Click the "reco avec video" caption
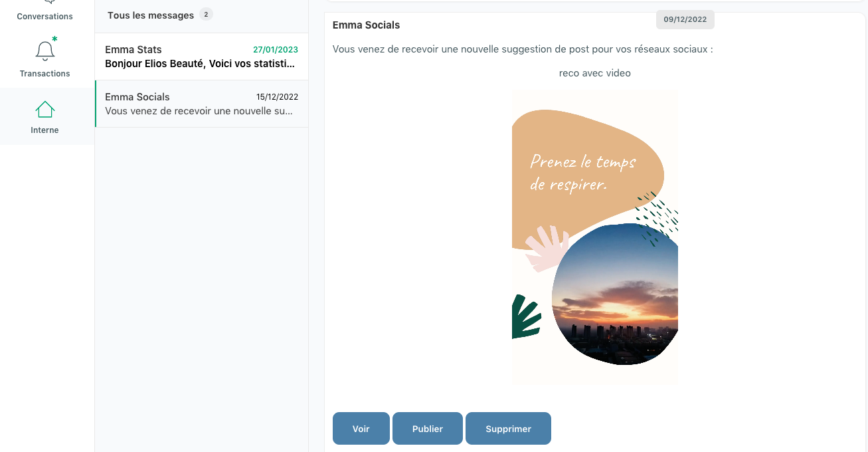The image size is (868, 452). [x=594, y=73]
